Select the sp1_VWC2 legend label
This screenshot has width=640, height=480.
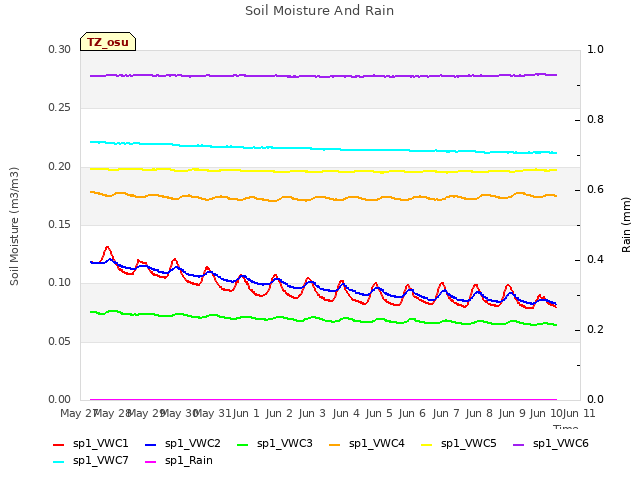[193, 444]
